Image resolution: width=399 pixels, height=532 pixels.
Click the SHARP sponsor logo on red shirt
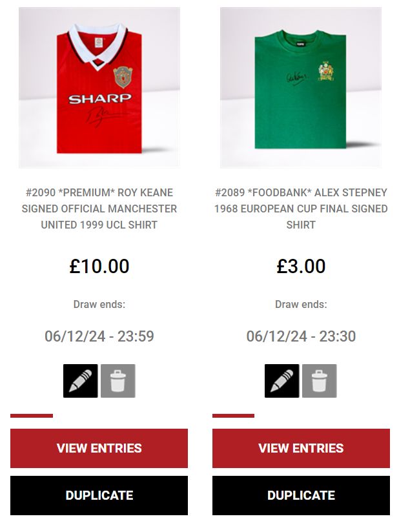99,99
